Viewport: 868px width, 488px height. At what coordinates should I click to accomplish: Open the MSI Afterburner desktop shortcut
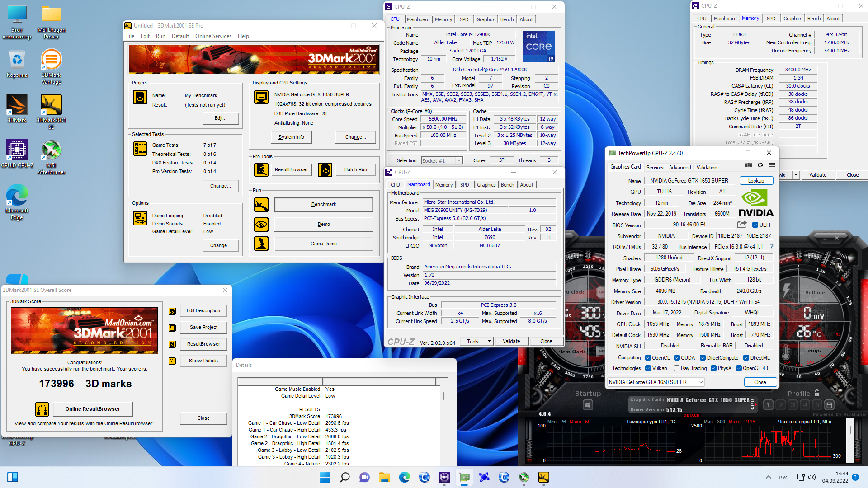coord(51,157)
